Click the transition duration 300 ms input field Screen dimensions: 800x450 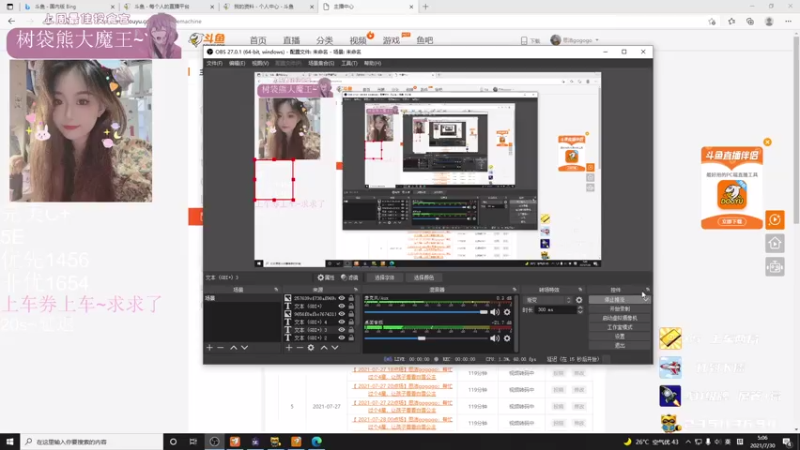pos(554,310)
